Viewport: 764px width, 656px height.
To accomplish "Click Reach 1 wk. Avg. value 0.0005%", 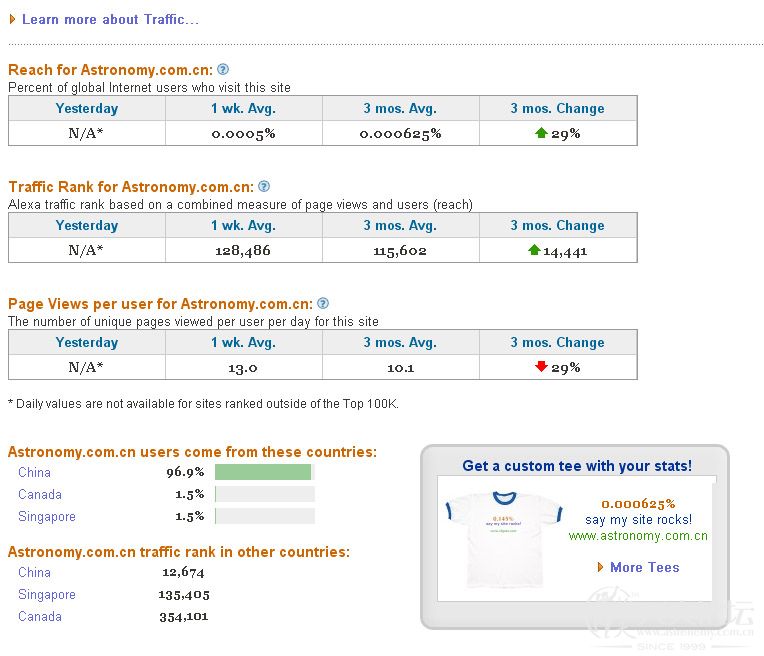I will pos(243,134).
